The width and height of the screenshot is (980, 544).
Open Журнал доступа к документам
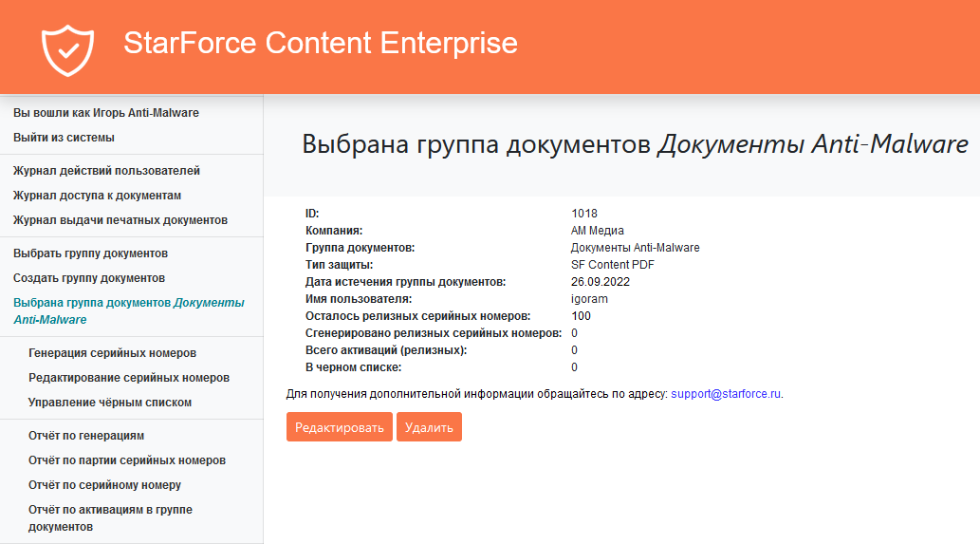click(97, 196)
